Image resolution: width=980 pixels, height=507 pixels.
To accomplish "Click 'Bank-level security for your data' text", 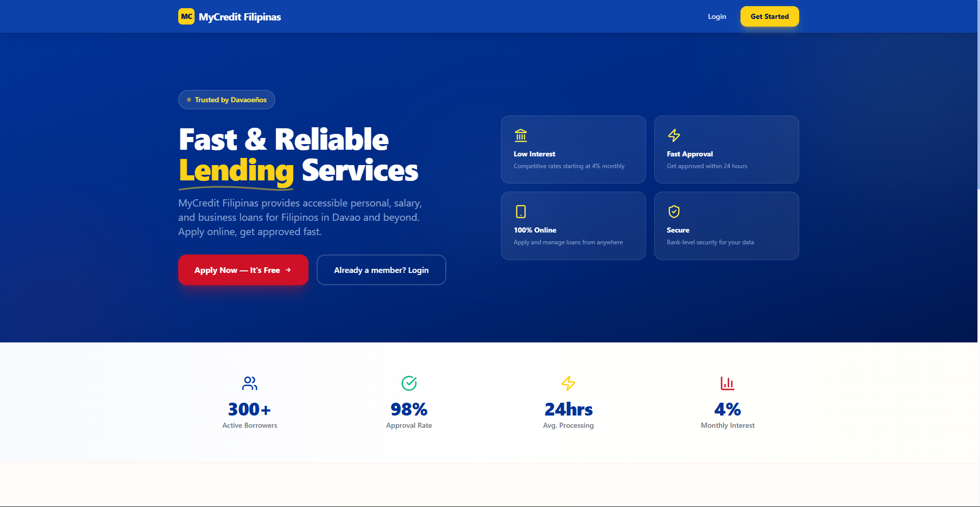I will point(710,242).
